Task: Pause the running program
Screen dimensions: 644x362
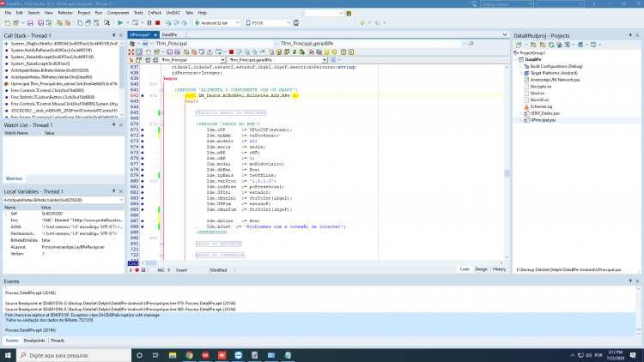Action: (149, 23)
